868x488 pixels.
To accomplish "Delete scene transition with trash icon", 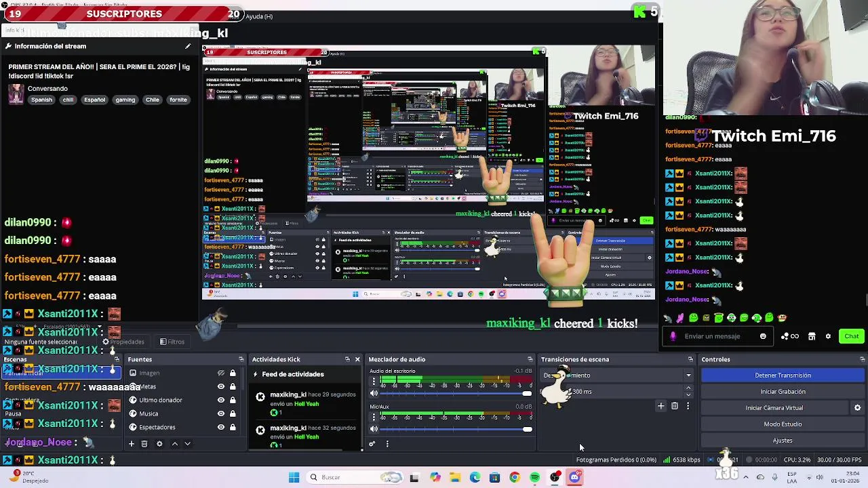I will click(675, 406).
